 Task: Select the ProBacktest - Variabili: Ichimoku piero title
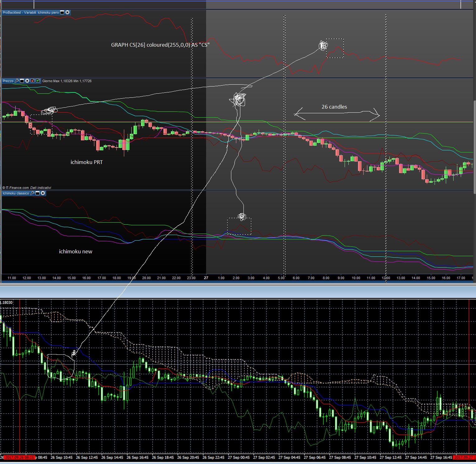point(31,12)
